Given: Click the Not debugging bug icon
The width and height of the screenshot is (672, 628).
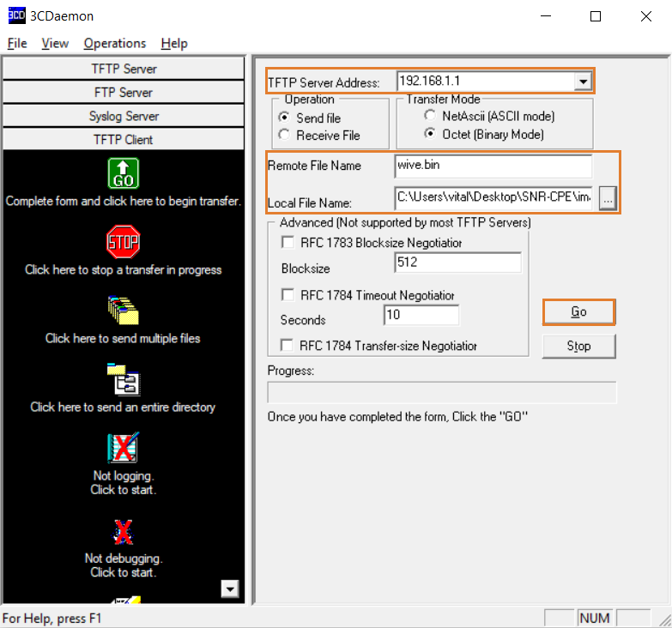Looking at the screenshot, I should tap(124, 532).
